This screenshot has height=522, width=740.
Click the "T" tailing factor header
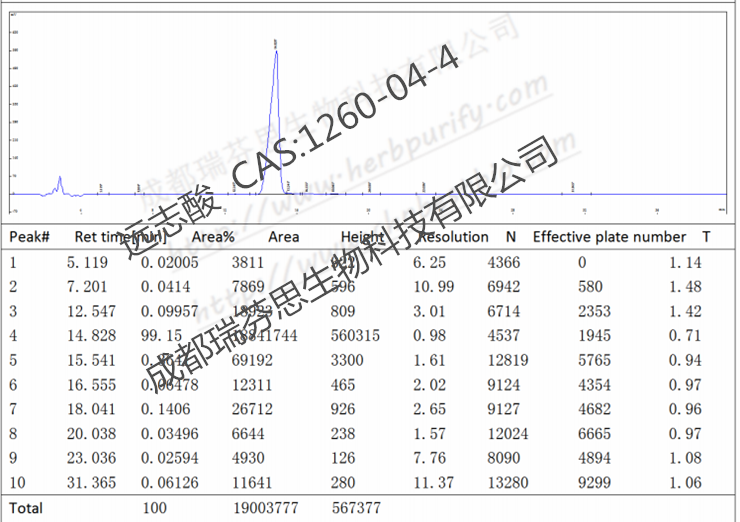tap(706, 237)
